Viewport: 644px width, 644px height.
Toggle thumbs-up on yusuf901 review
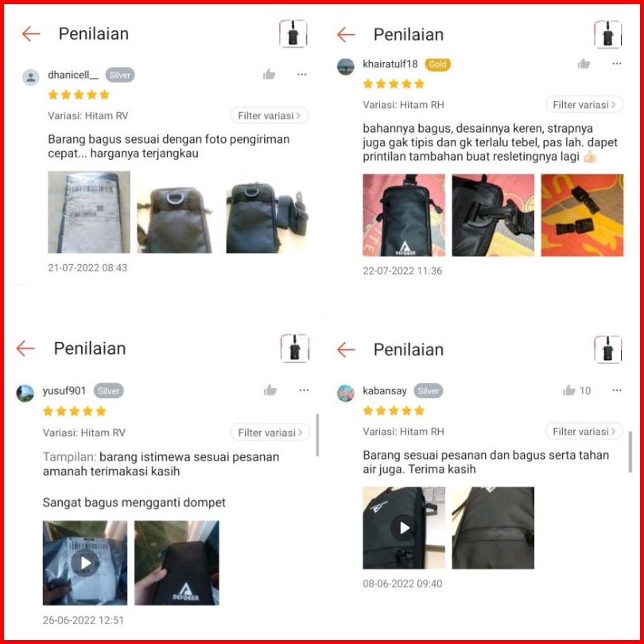tap(270, 390)
